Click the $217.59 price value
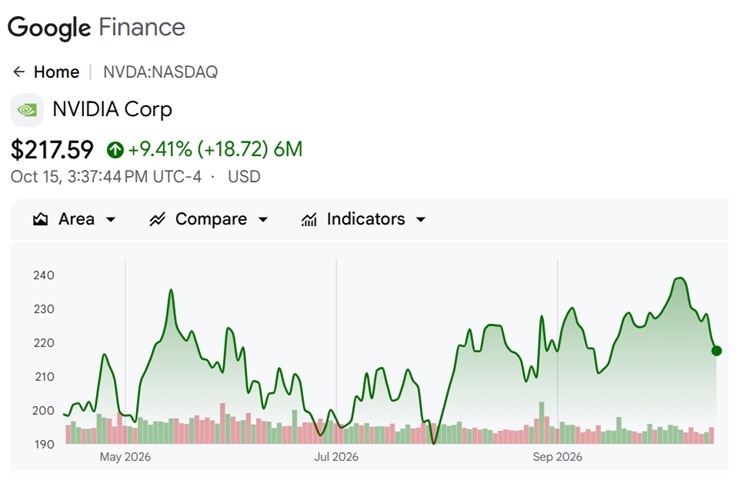Screen dimensions: 740x480 click(x=52, y=150)
